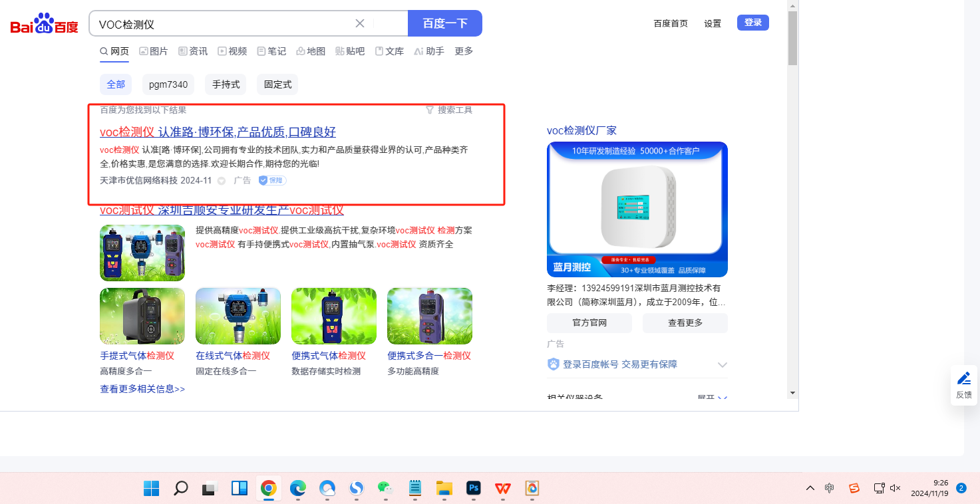Open the Windows Start menu
This screenshot has height=504, width=980.
click(x=152, y=489)
